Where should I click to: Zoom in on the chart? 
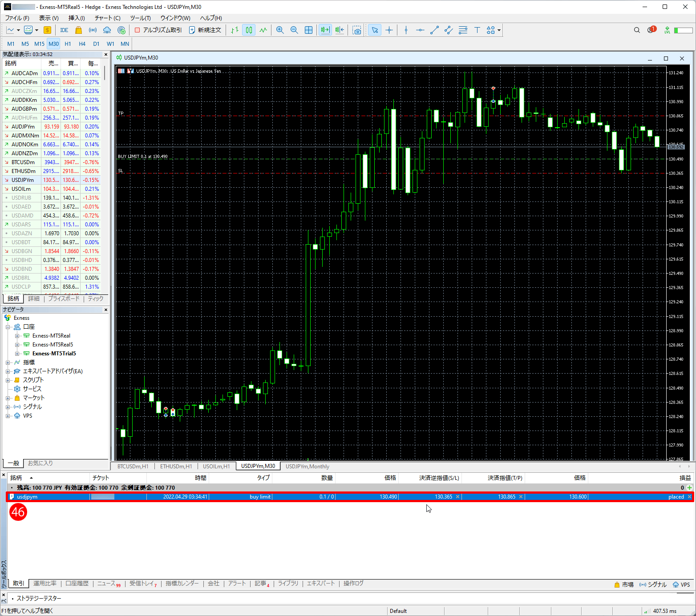[280, 30]
